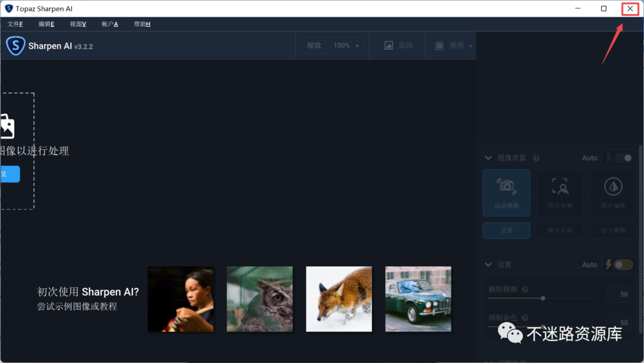The height and width of the screenshot is (363, 644).
Task: Minimize the Topaz Sharpen AI window
Action: pos(578,8)
